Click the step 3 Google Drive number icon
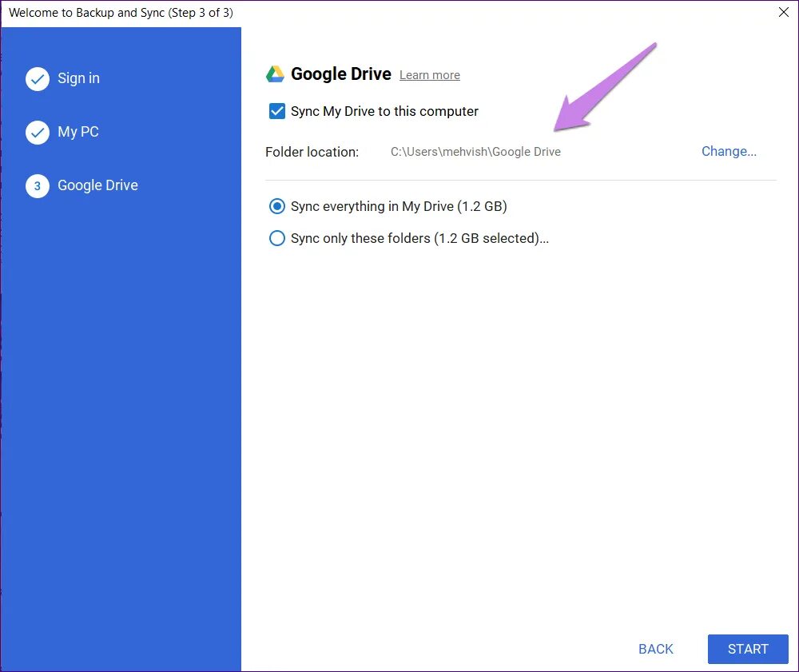Screen dimensions: 799x672 coord(38,186)
